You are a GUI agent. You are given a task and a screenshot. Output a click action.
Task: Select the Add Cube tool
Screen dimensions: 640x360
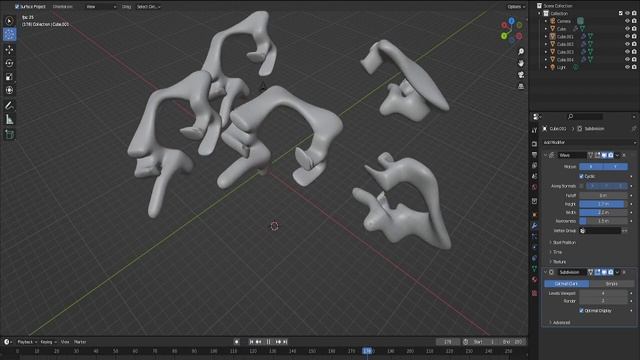coord(9,134)
